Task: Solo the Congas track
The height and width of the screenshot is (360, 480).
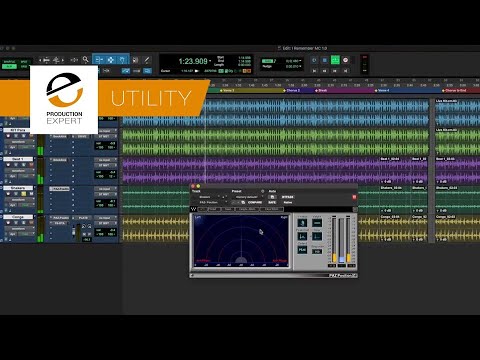Action: click(24, 223)
